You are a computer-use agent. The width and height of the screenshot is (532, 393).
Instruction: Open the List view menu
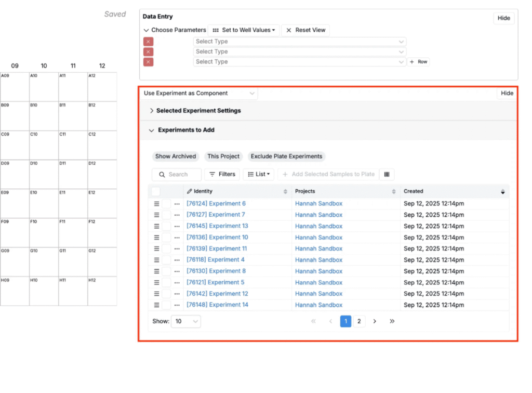(258, 174)
